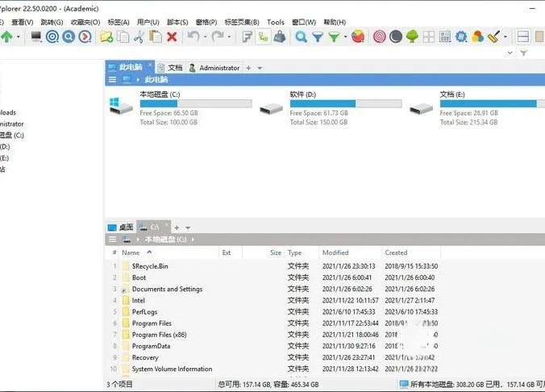Click the pie chart toolbar icon
545x392 pixels.
(x=358, y=36)
